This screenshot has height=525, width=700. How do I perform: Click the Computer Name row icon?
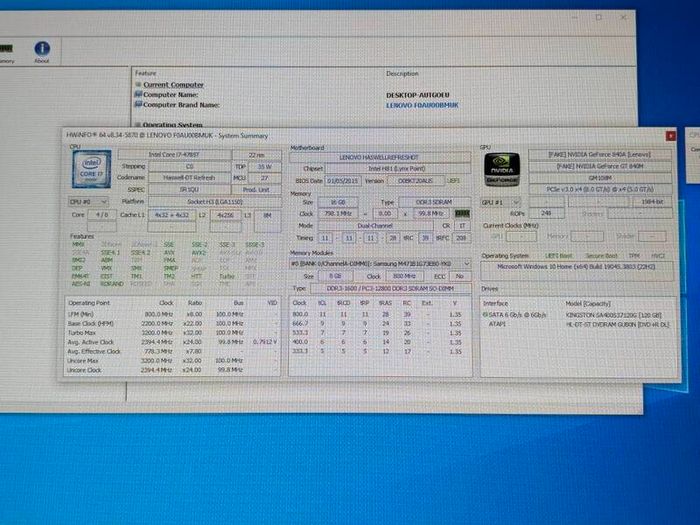[x=138, y=94]
